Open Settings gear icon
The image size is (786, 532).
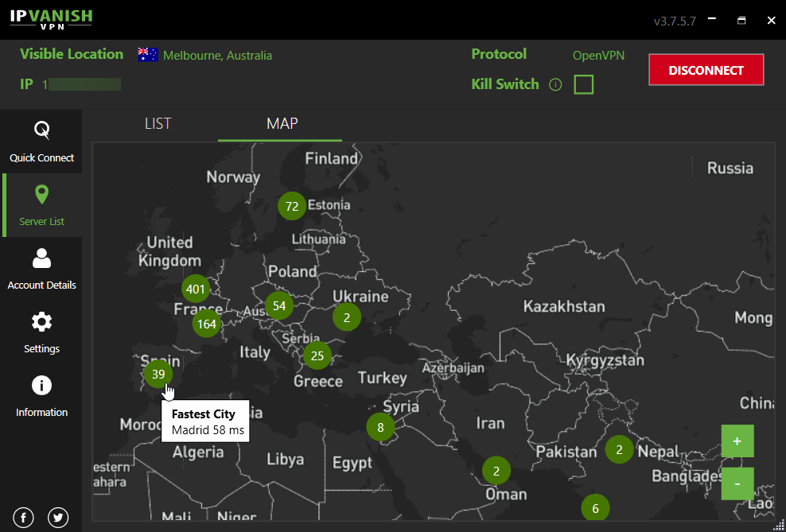click(x=41, y=322)
